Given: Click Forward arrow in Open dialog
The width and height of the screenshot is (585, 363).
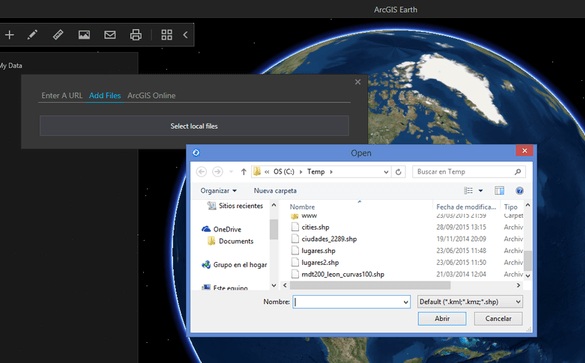Looking at the screenshot, I should click(x=218, y=172).
